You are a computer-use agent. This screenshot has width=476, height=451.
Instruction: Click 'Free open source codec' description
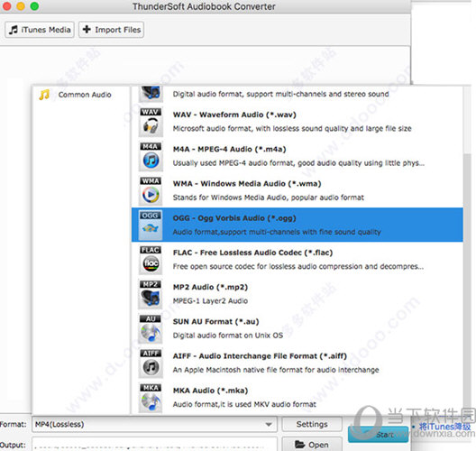[297, 267]
